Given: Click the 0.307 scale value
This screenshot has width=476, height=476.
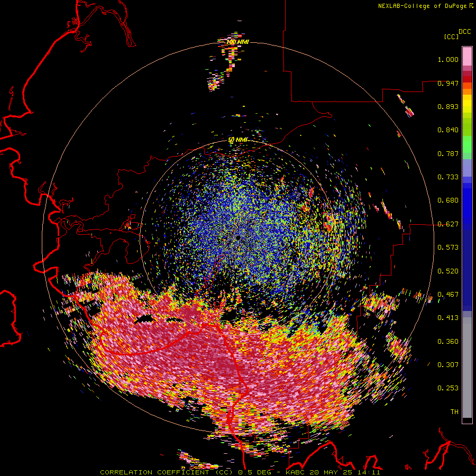Looking at the screenshot, I should tap(448, 365).
